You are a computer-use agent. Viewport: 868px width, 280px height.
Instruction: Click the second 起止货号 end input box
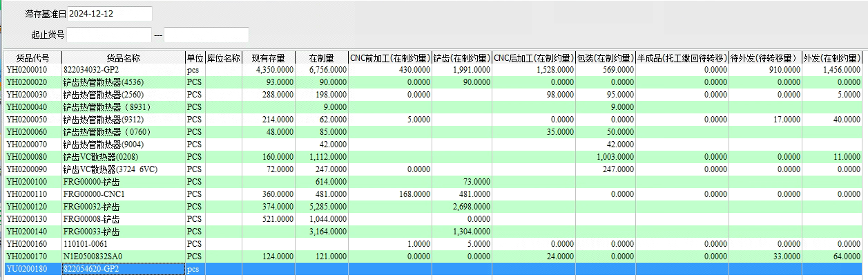(x=206, y=35)
